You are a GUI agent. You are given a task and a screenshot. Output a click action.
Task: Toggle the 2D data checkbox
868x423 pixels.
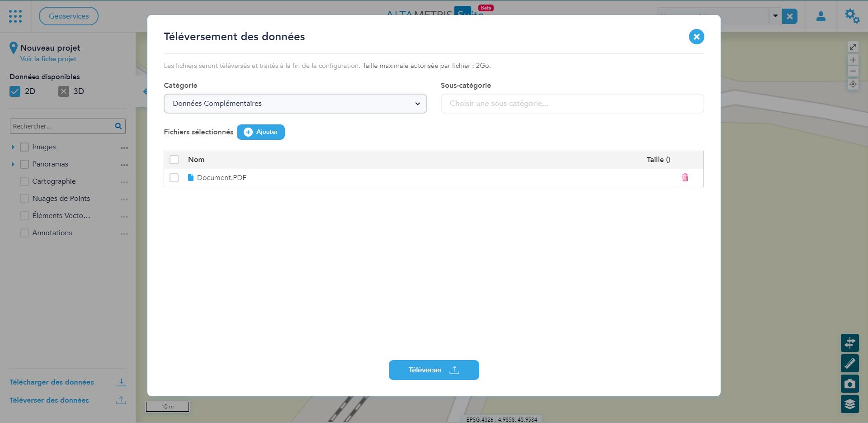pyautogui.click(x=15, y=91)
